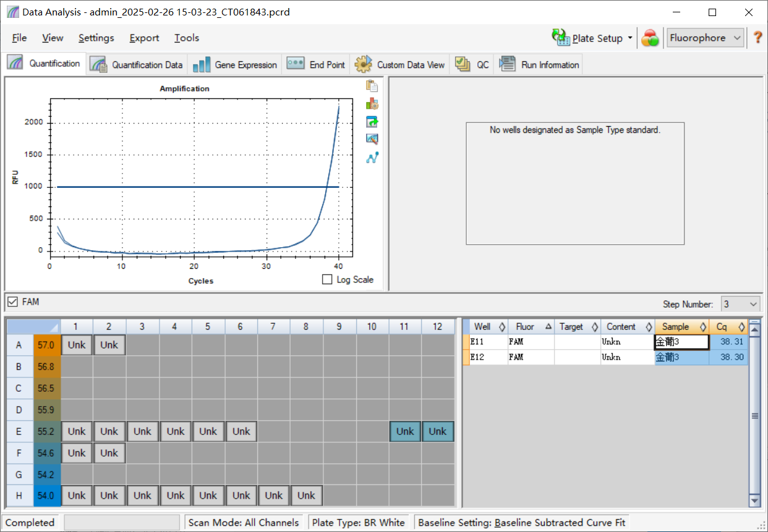Click the Run Information icon
Viewport: 768px width, 532px height.
tap(507, 64)
